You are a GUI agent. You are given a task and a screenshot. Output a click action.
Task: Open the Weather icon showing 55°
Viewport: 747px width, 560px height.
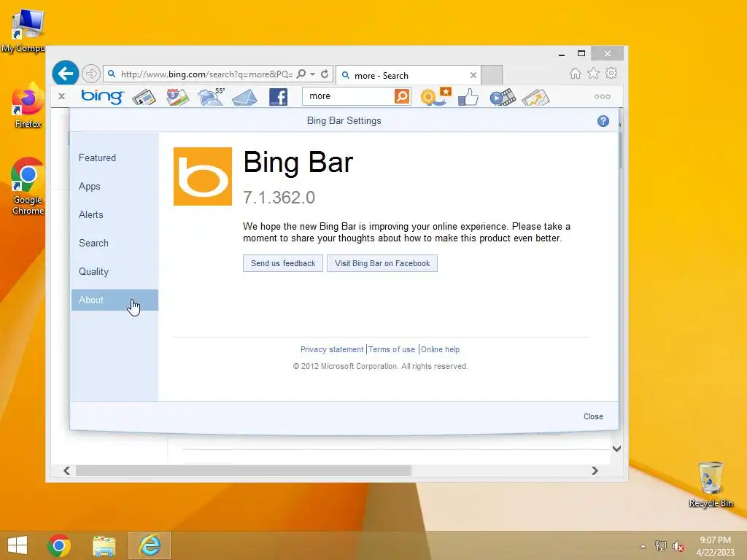[211, 97]
